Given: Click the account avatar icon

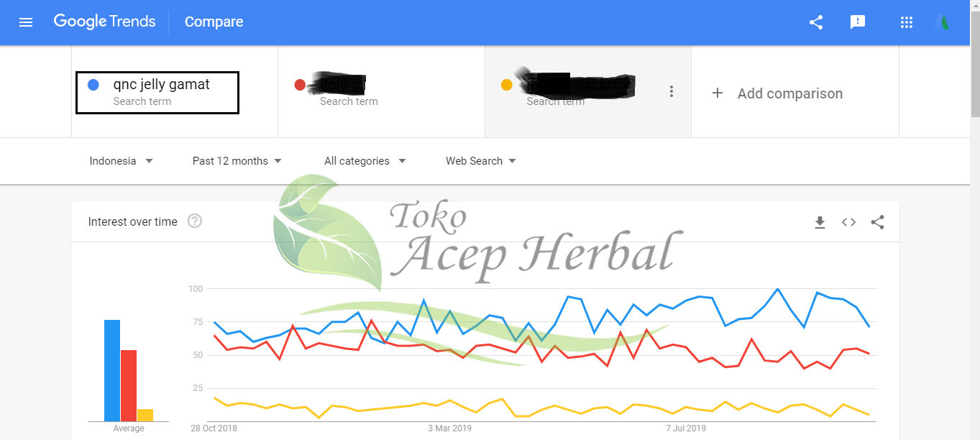Looking at the screenshot, I should [942, 22].
